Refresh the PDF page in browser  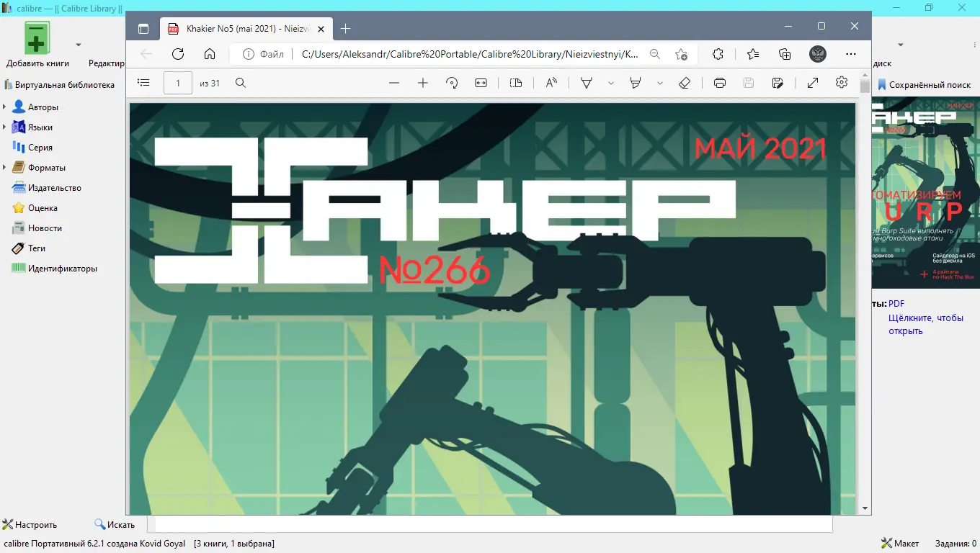tap(178, 54)
